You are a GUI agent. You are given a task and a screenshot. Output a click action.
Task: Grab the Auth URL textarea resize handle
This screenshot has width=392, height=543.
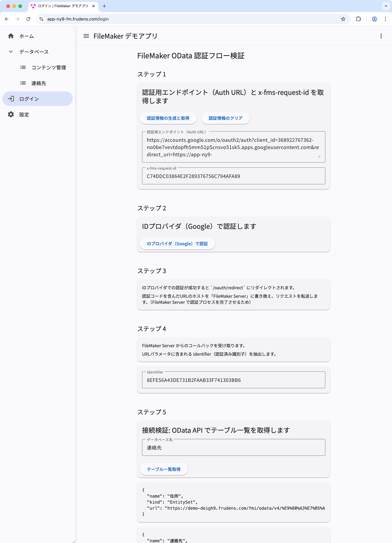pyautogui.click(x=319, y=156)
